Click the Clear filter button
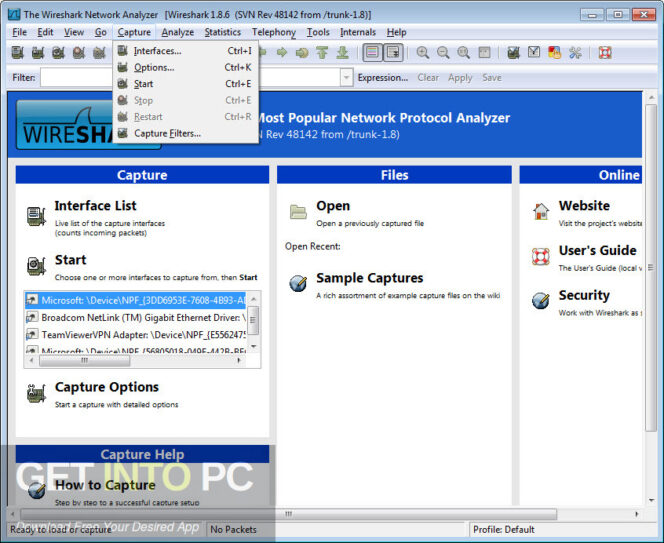664x543 pixels. [x=428, y=78]
